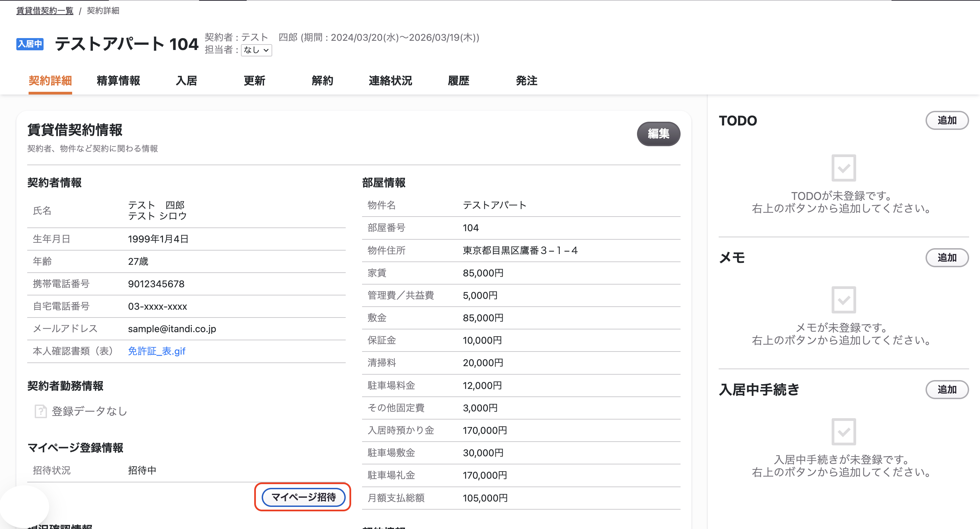
Task: Open the 発注 tab
Action: pos(526,81)
